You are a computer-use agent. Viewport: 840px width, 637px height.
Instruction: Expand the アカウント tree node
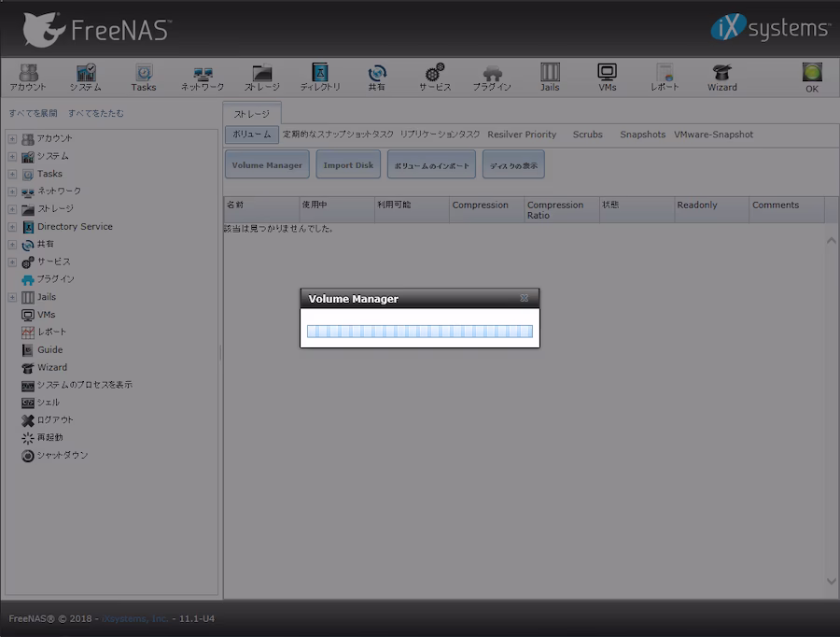[x=12, y=138]
